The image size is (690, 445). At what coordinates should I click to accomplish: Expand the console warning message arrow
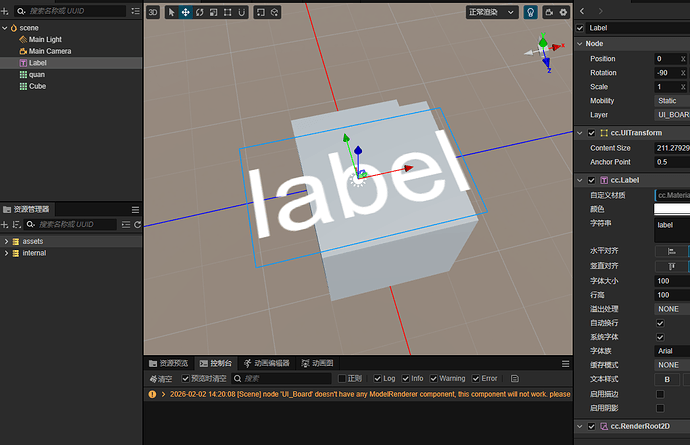tap(163, 394)
